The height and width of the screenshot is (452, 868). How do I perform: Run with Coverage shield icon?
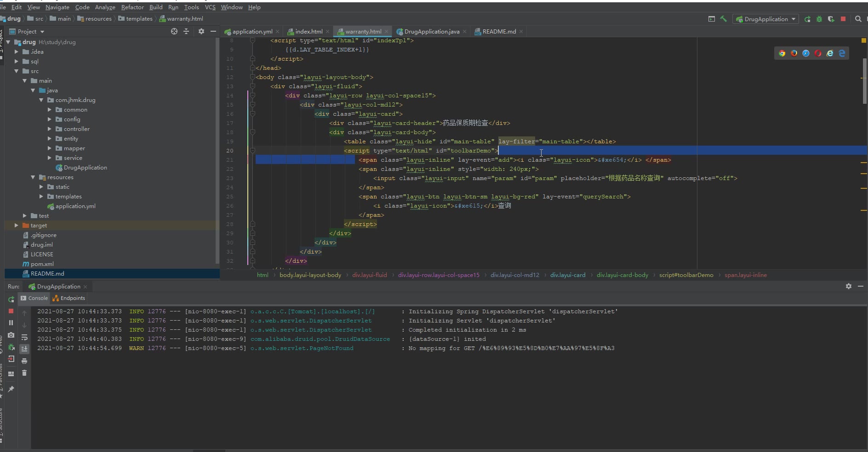pyautogui.click(x=831, y=19)
